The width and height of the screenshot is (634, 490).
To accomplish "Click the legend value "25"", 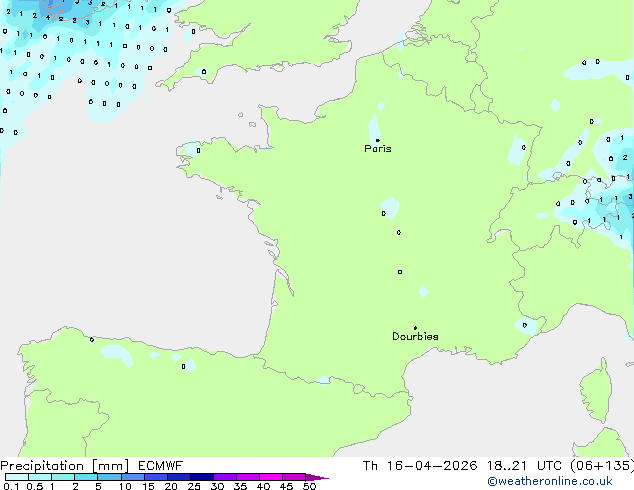I will pyautogui.click(x=194, y=486).
